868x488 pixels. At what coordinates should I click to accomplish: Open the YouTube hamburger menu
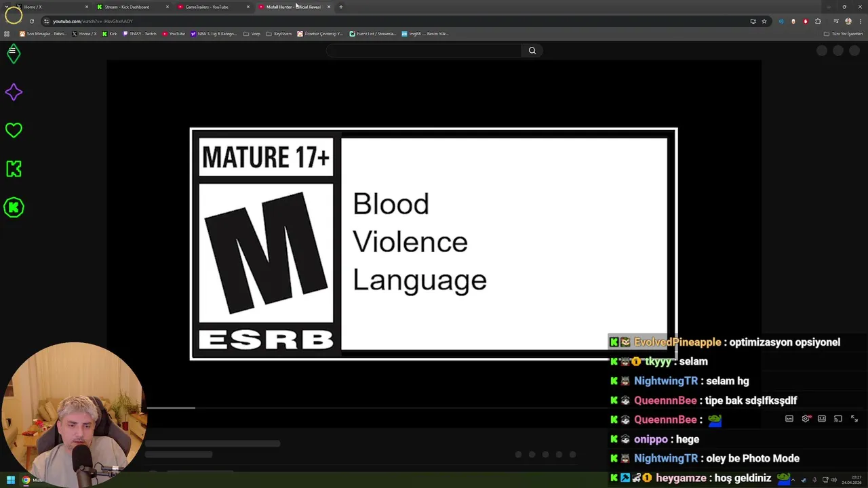pyautogui.click(x=12, y=50)
